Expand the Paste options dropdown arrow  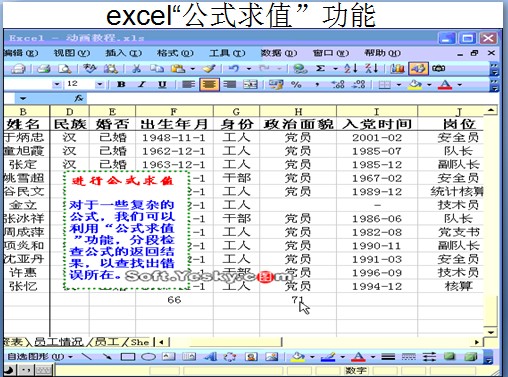click(x=193, y=69)
